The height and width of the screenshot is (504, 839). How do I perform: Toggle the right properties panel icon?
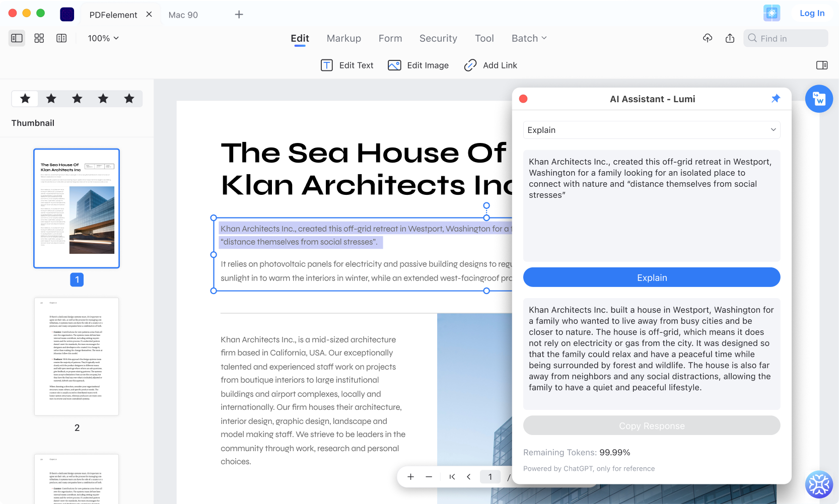pos(821,65)
